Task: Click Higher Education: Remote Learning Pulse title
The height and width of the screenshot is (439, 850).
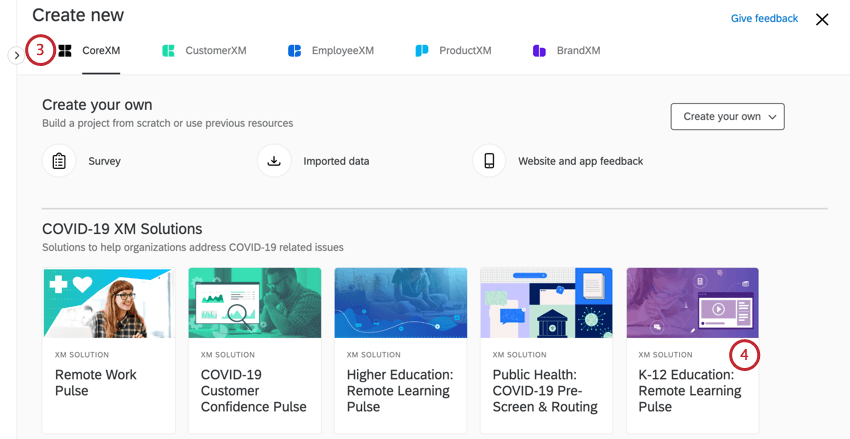Action: (x=400, y=391)
